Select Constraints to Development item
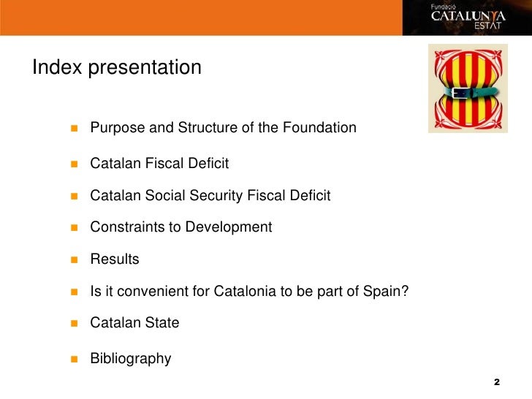 tap(181, 227)
